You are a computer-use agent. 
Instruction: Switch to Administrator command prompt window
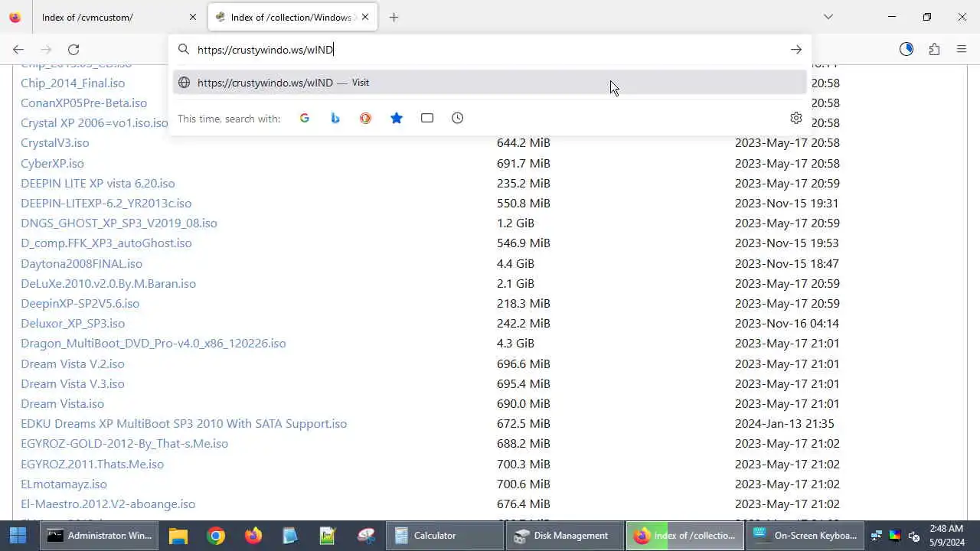point(100,536)
